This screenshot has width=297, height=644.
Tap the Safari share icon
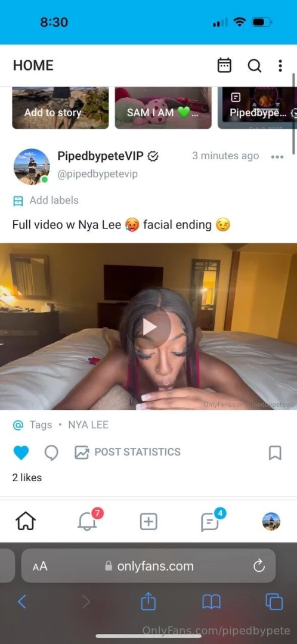(148, 602)
